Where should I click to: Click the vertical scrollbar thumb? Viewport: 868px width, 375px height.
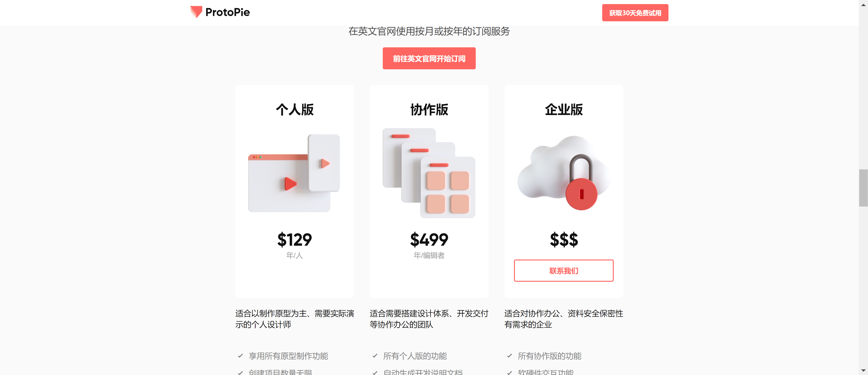(x=863, y=188)
